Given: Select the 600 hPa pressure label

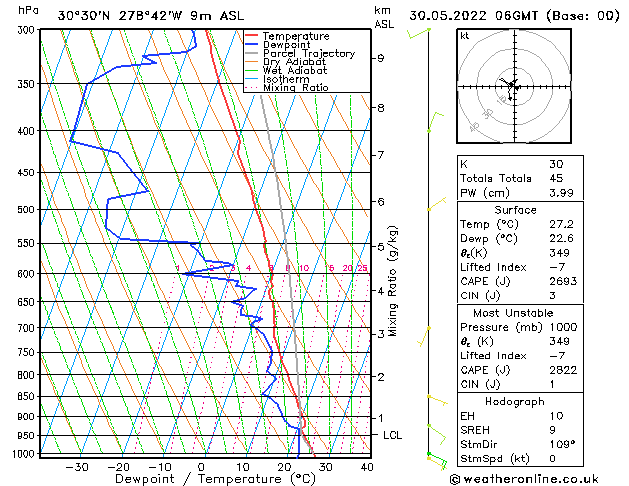Looking at the screenshot, I should 28,274.
